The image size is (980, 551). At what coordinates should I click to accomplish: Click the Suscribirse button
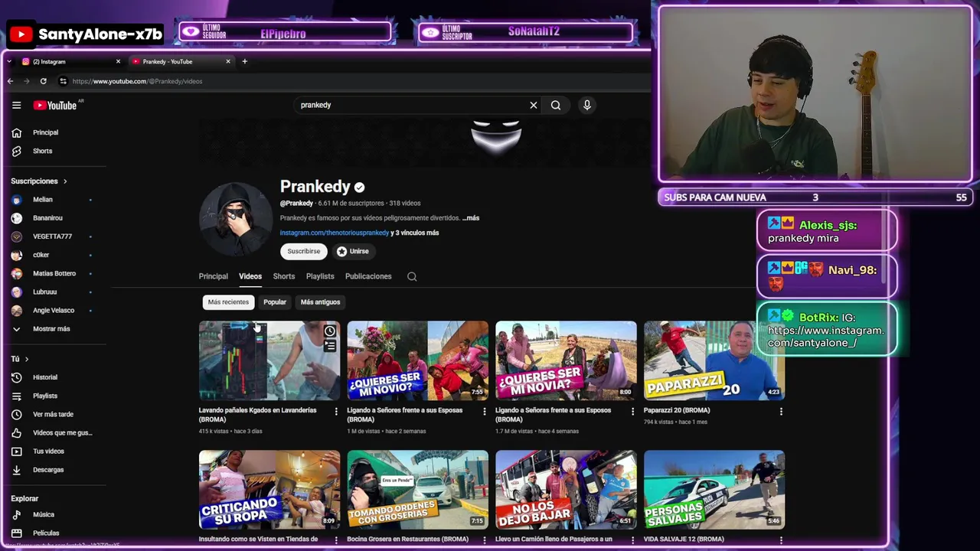tap(304, 251)
